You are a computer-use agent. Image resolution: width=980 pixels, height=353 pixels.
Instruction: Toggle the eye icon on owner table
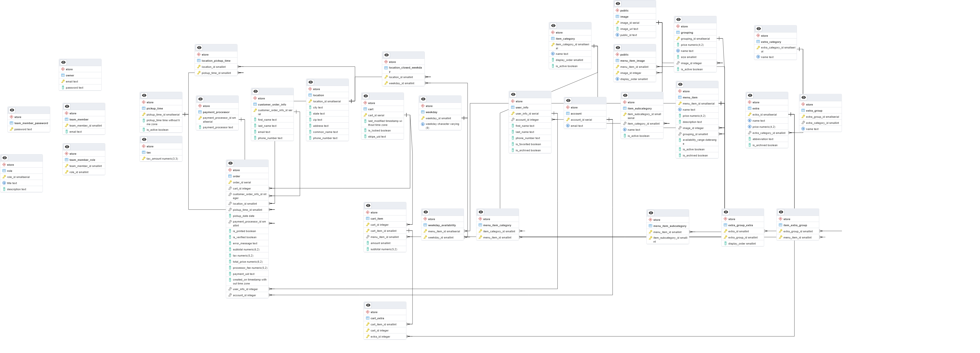pos(64,62)
